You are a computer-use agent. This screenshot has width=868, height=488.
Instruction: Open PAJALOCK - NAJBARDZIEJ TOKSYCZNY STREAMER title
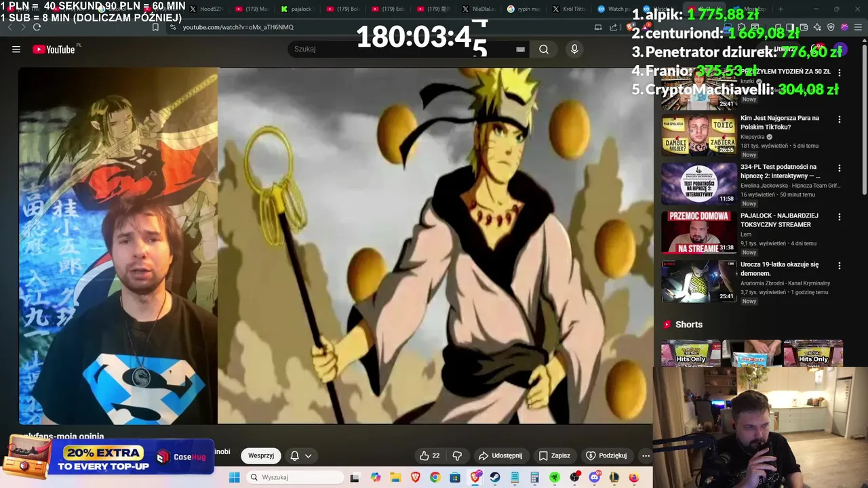pos(779,220)
